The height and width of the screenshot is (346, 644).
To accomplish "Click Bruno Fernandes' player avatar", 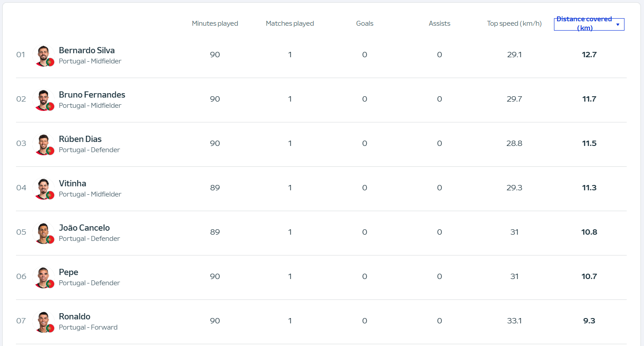I will (43, 99).
